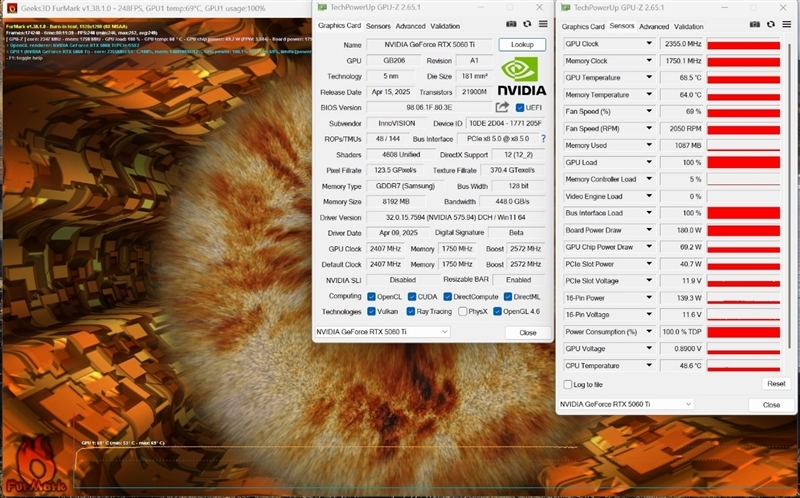Image resolution: width=800 pixels, height=498 pixels.
Task: Open the Board Power Draw sensor dropdown
Action: click(649, 230)
